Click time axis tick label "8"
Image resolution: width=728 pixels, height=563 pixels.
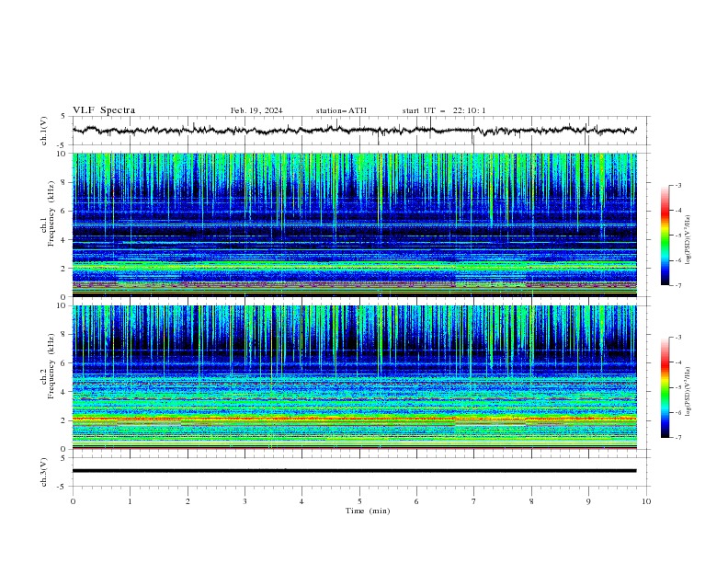tap(531, 501)
